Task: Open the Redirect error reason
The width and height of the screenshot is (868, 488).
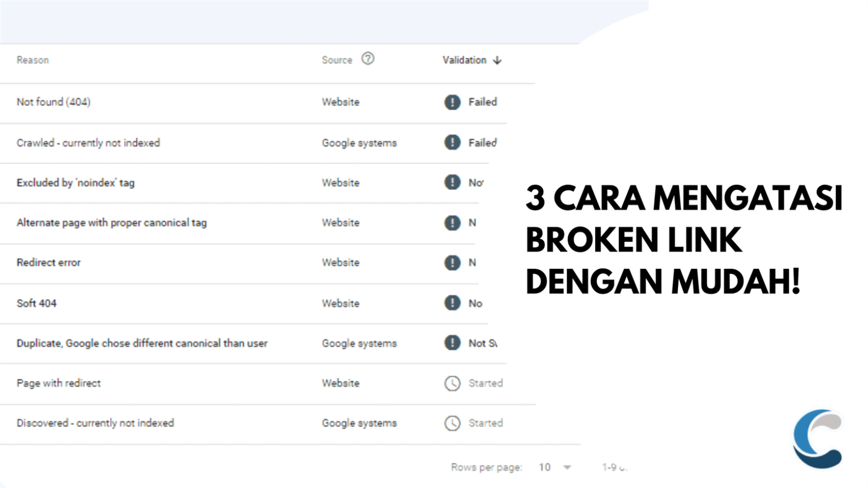Action: 48,262
